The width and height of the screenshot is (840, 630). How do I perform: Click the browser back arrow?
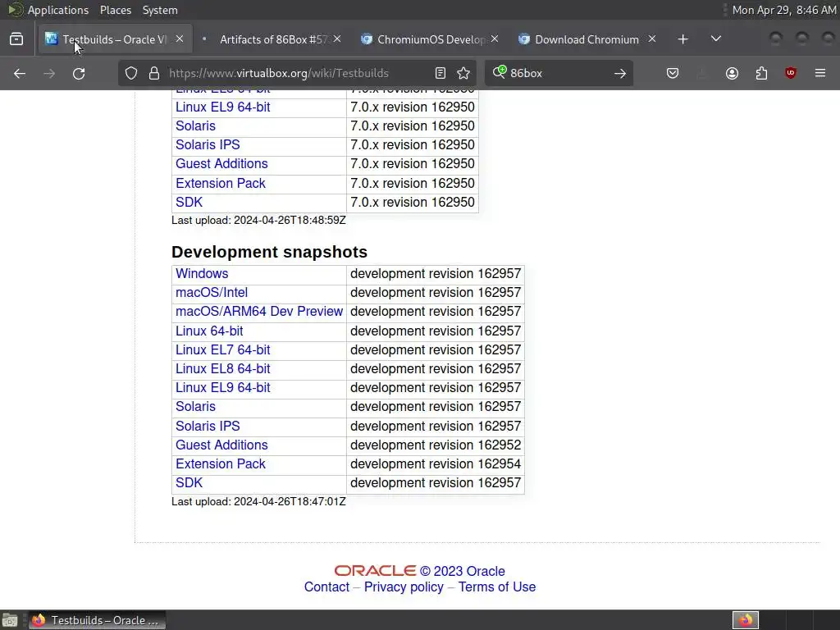[x=20, y=73]
